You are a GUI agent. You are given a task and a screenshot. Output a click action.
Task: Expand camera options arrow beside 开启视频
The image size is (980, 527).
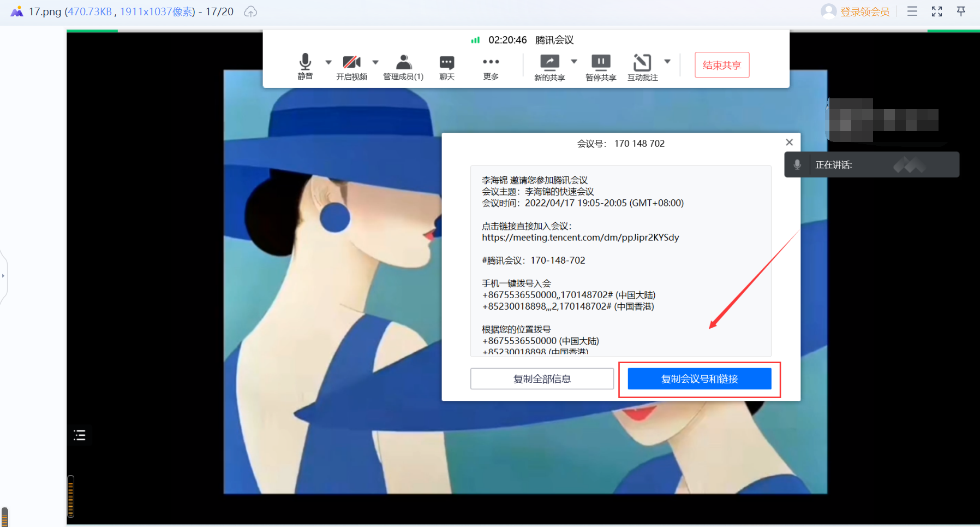click(375, 62)
